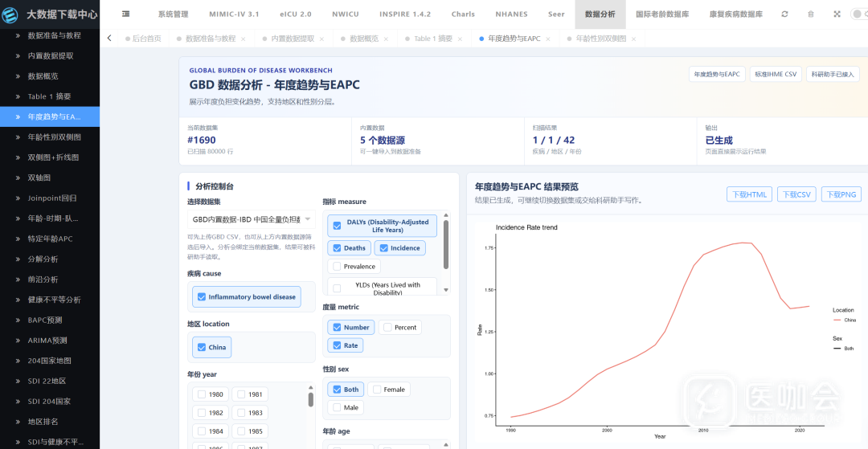Enter fullscreen via the expand icon
Screen dimensions: 868x449
tap(837, 14)
